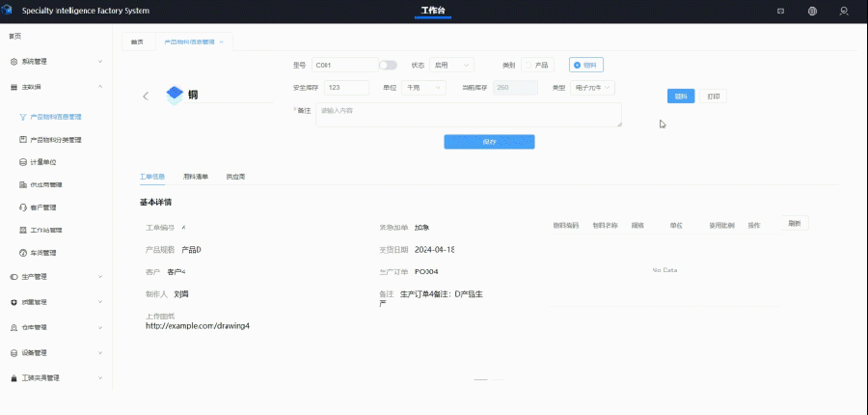Select the 物料 radio option

586,65
